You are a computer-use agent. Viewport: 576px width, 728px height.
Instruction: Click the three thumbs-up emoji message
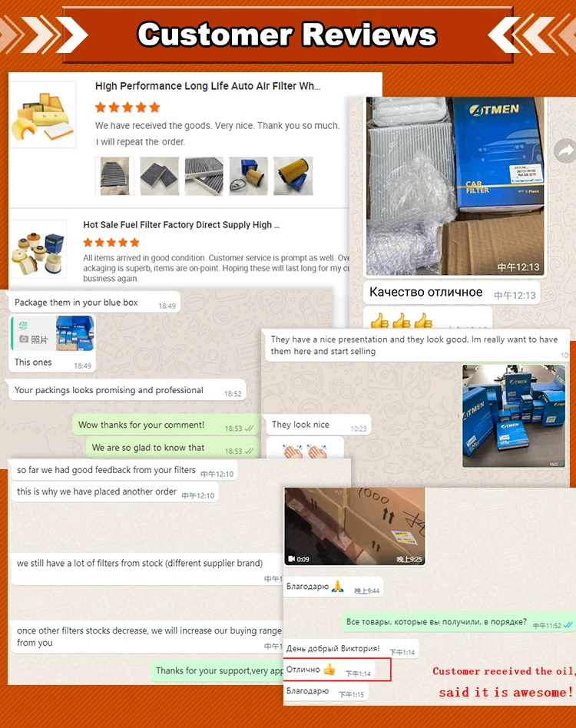pos(402,320)
